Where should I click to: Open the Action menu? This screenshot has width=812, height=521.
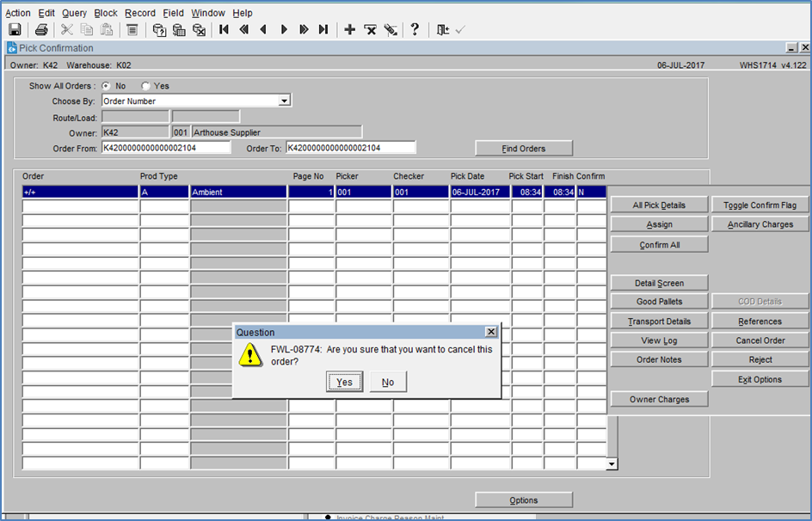pos(17,13)
